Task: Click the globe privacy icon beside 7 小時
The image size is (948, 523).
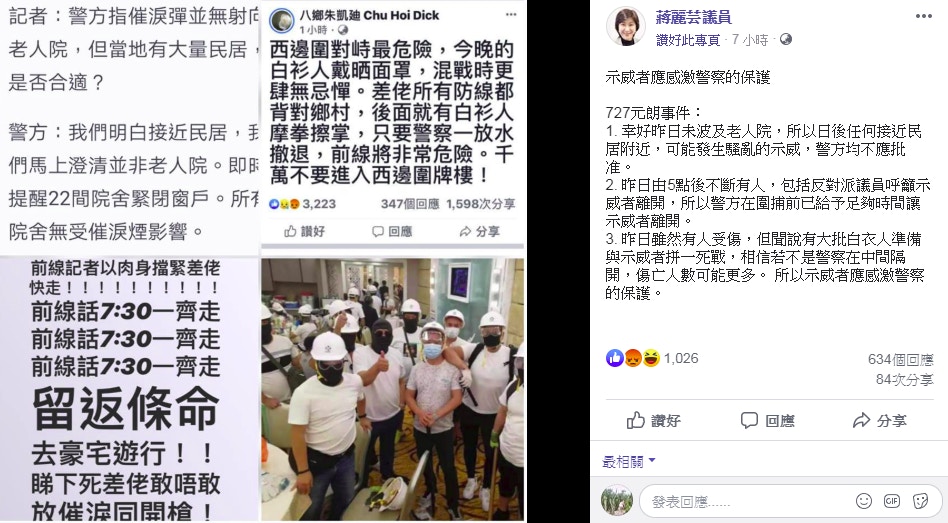Action: pos(786,40)
